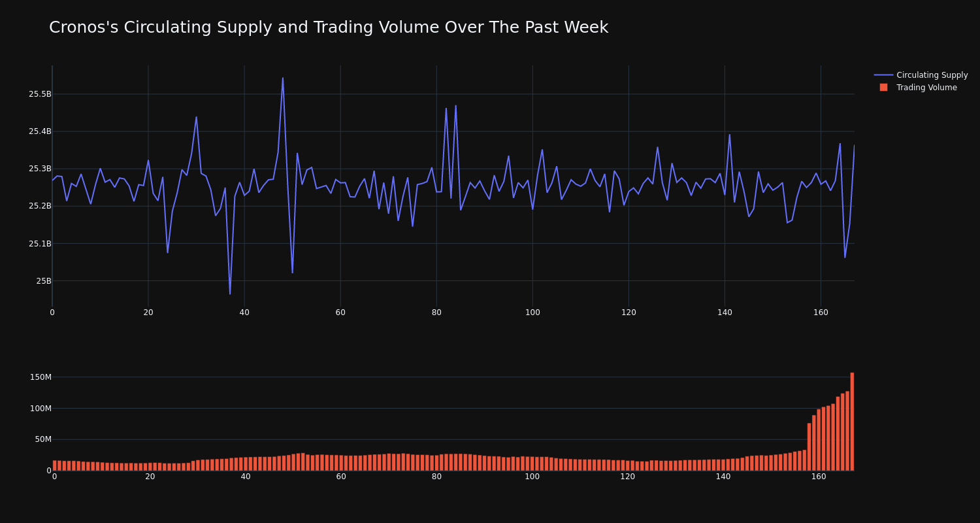Click x-axis label 120 under supply chart
This screenshot has height=523, width=980.
tap(629, 312)
